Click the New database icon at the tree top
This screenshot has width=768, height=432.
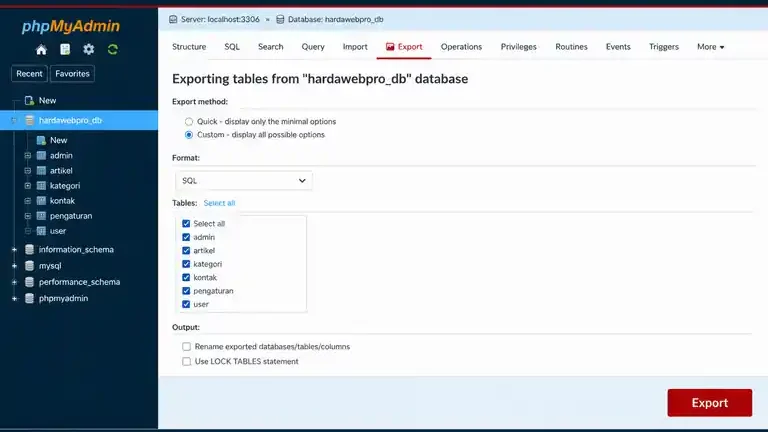click(29, 100)
